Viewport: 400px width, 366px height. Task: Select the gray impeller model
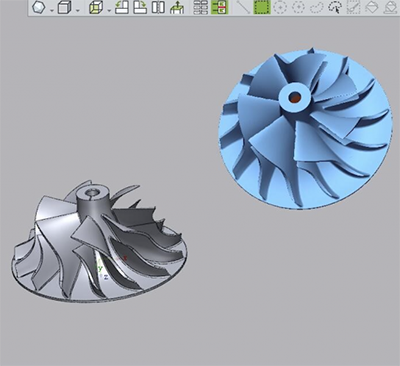click(x=99, y=242)
